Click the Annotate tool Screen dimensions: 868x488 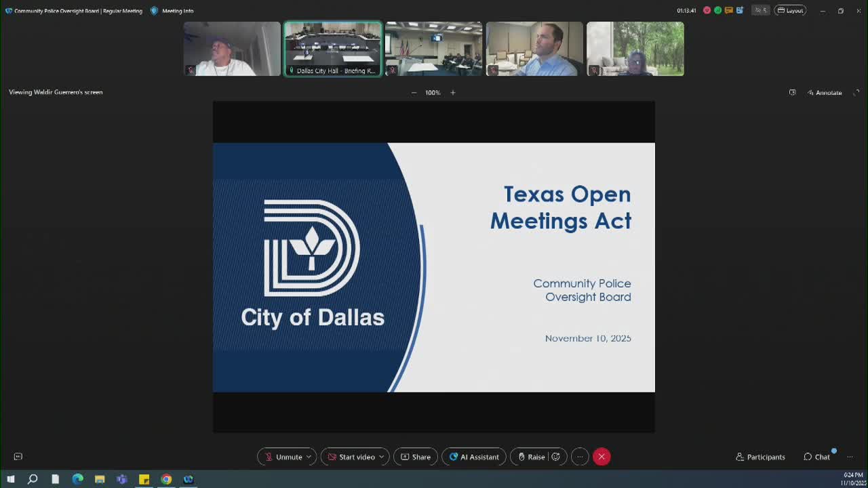click(825, 92)
